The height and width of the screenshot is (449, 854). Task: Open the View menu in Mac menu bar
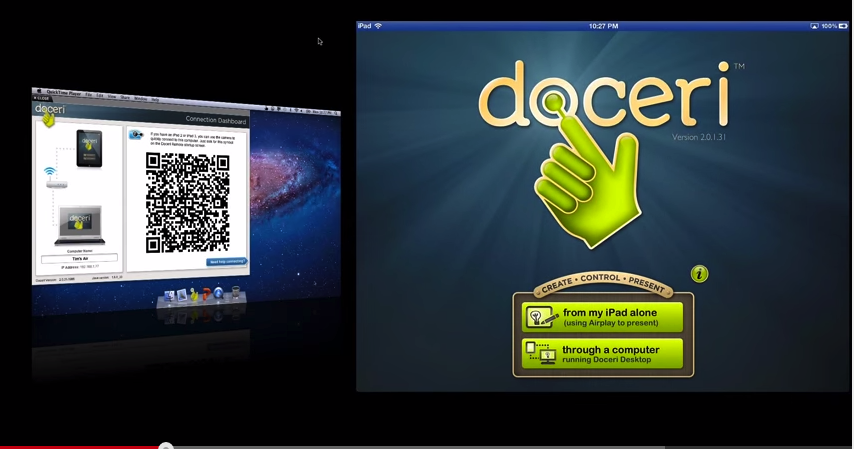click(x=112, y=96)
